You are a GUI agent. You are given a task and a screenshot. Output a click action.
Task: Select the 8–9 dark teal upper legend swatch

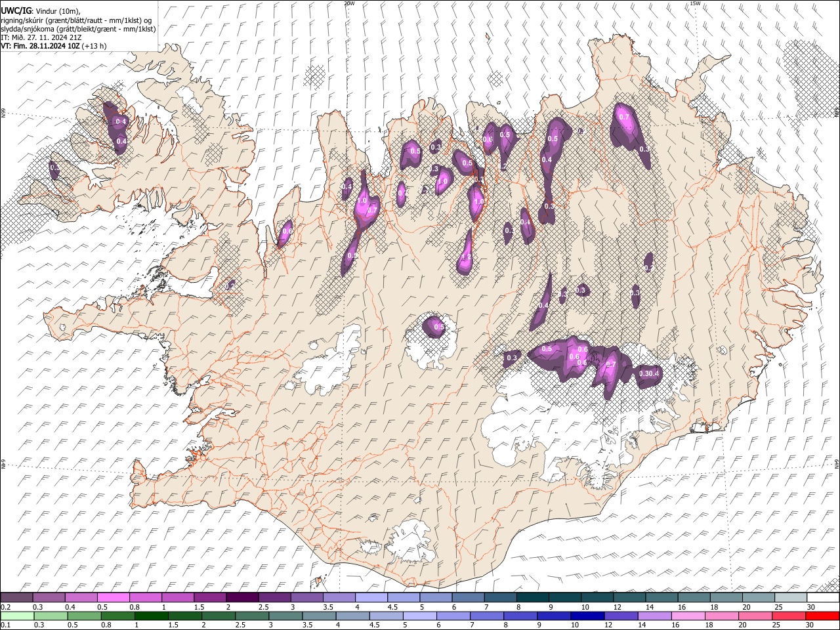coord(533,597)
